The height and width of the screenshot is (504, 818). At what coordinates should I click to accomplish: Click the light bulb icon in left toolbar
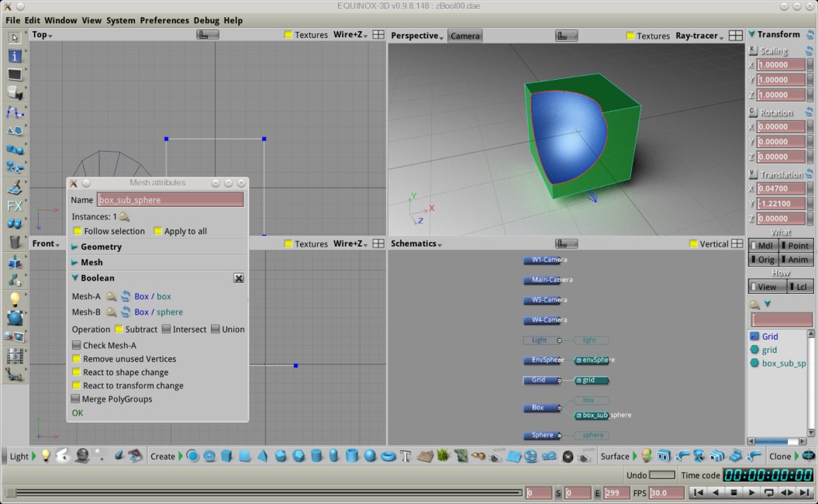pos(15,299)
